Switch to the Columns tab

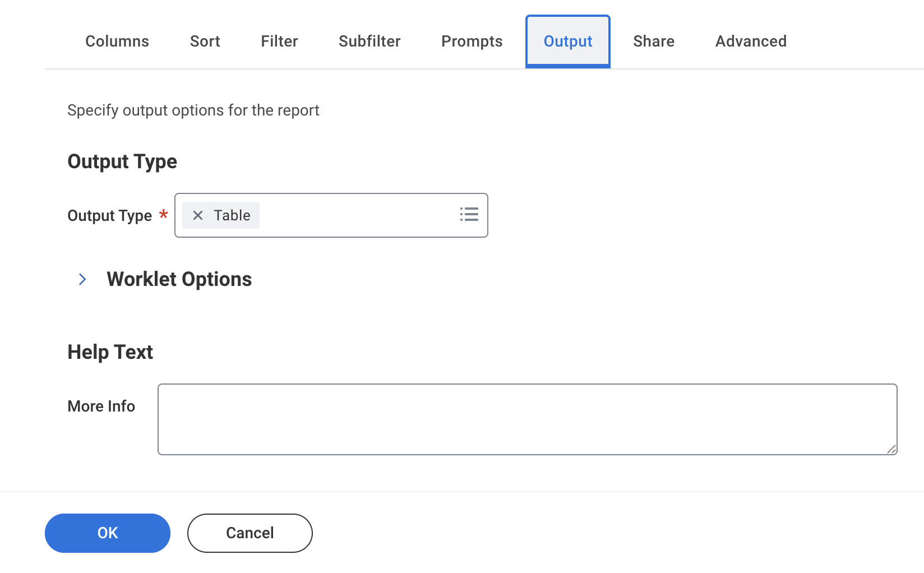117,41
